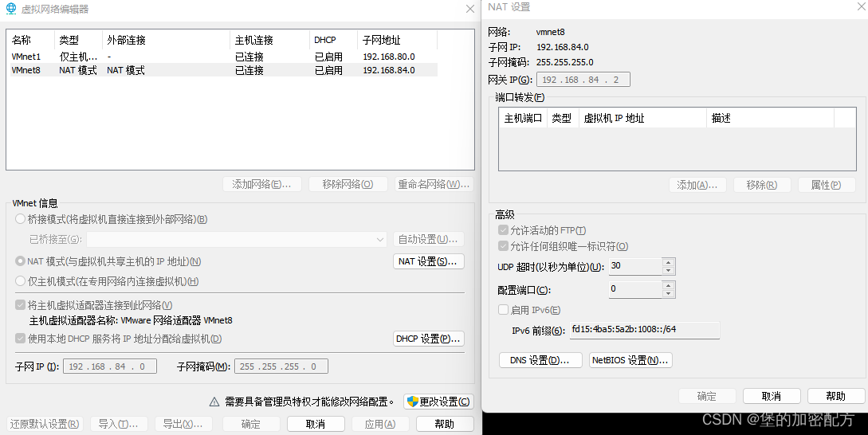Click the 添加网络 button
This screenshot has height=435, width=868.
tap(262, 184)
